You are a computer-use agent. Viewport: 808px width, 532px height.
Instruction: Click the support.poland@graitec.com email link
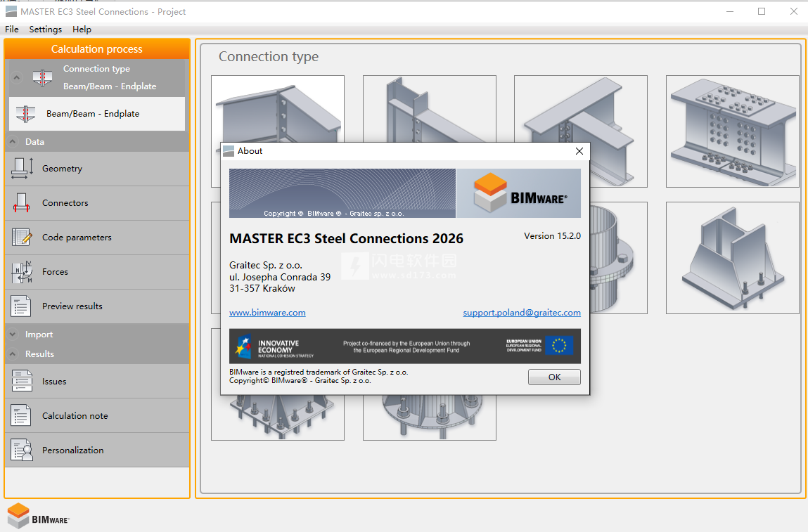[x=521, y=313]
